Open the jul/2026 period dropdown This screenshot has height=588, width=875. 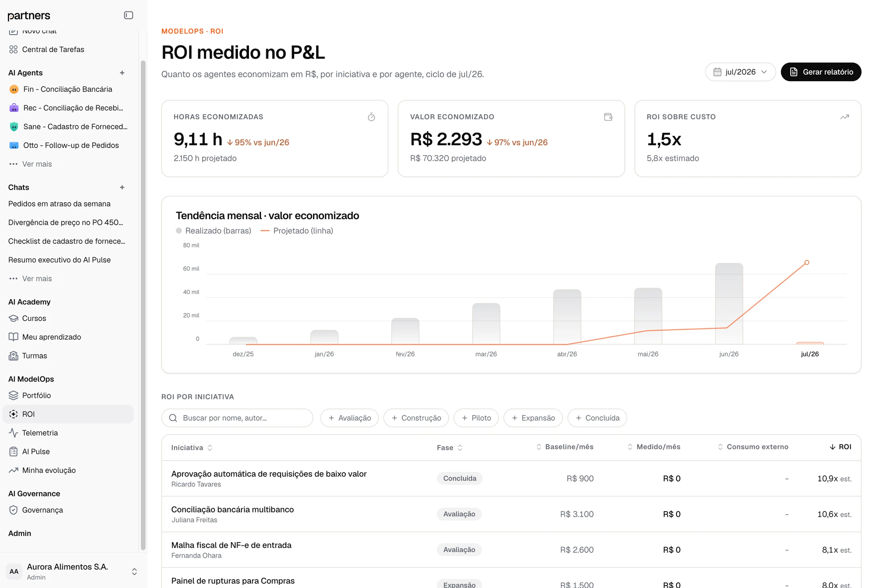(740, 72)
